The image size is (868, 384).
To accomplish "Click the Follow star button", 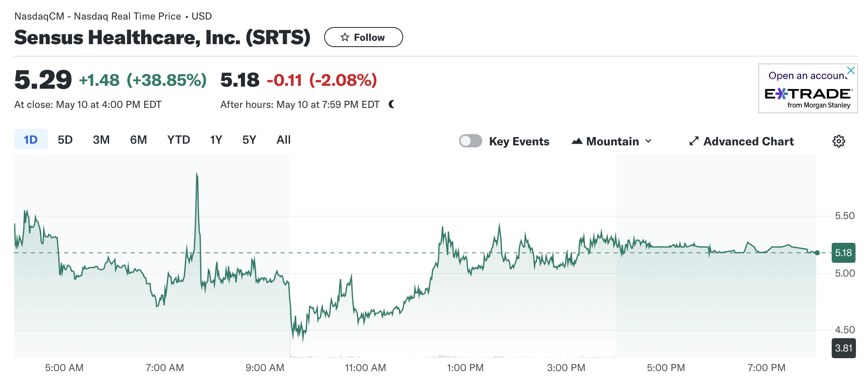I will 363,37.
